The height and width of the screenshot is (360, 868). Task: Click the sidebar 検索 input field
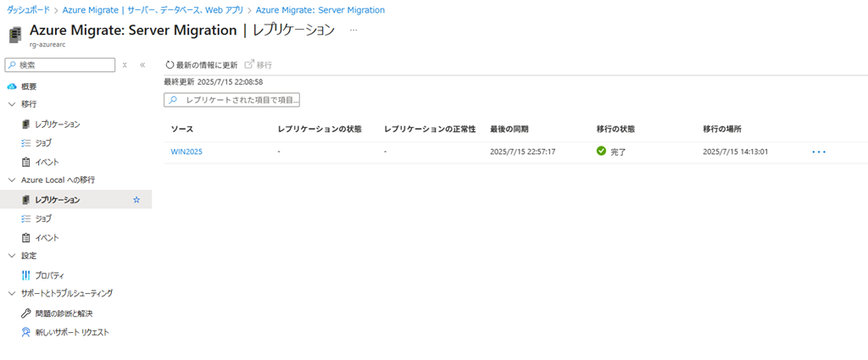point(60,65)
